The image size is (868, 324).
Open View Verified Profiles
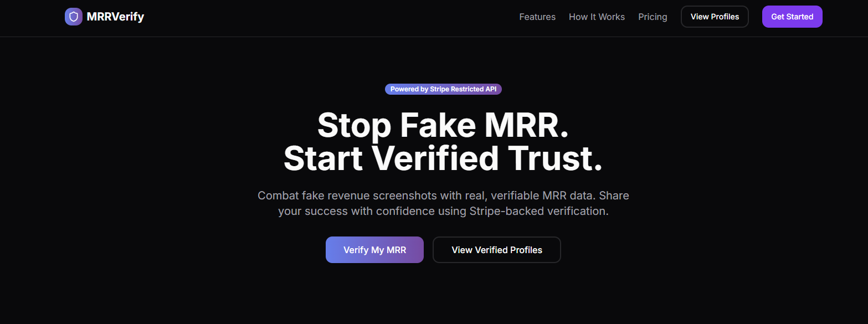[496, 249]
